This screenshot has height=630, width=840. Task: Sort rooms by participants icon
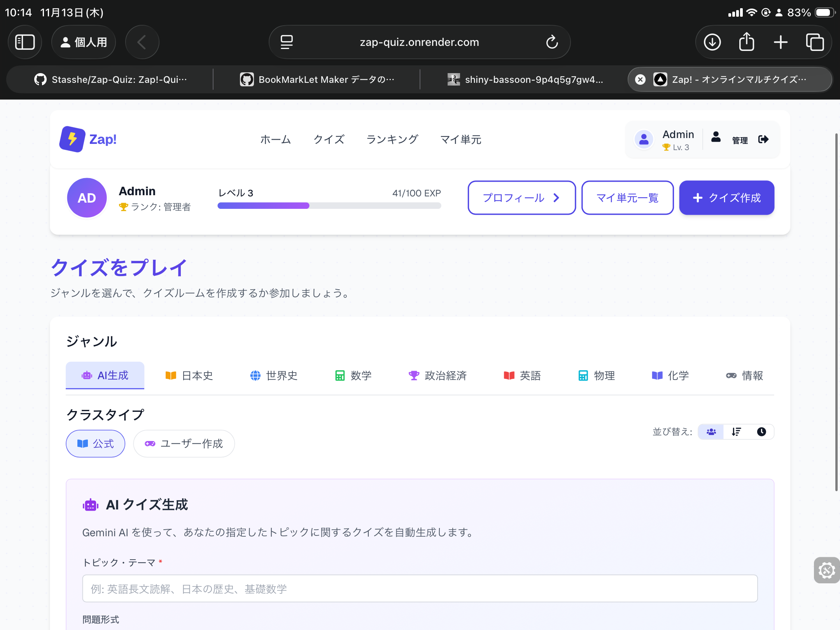coord(711,432)
